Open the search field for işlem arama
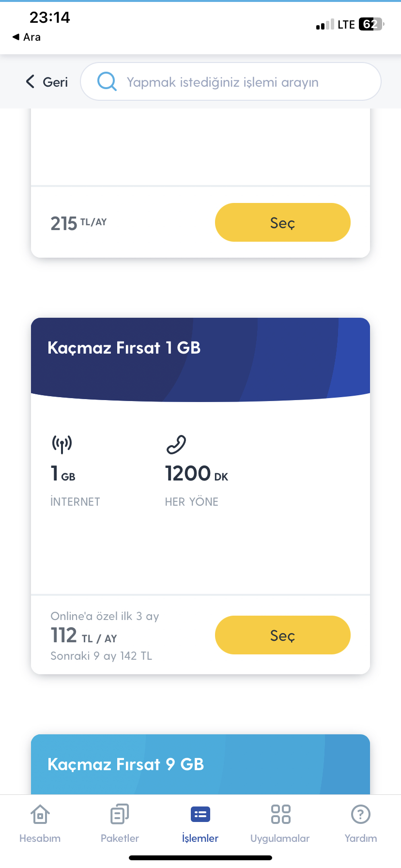401x868 pixels. (x=231, y=82)
